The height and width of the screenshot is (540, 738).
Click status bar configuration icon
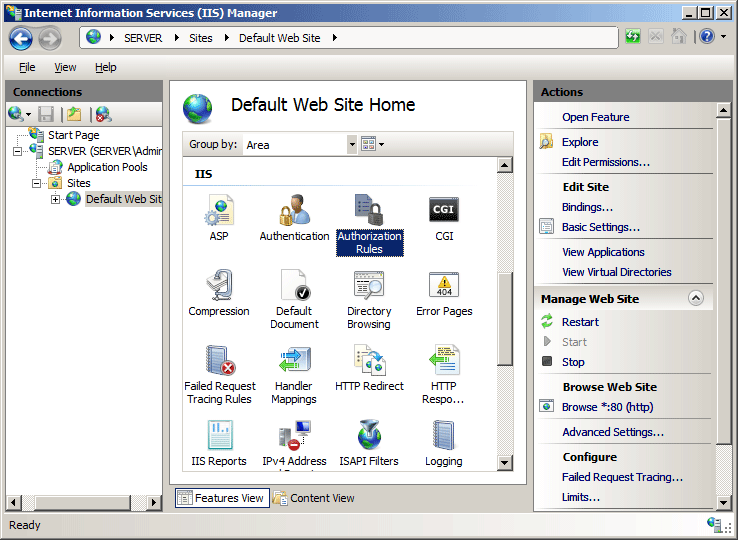(715, 524)
